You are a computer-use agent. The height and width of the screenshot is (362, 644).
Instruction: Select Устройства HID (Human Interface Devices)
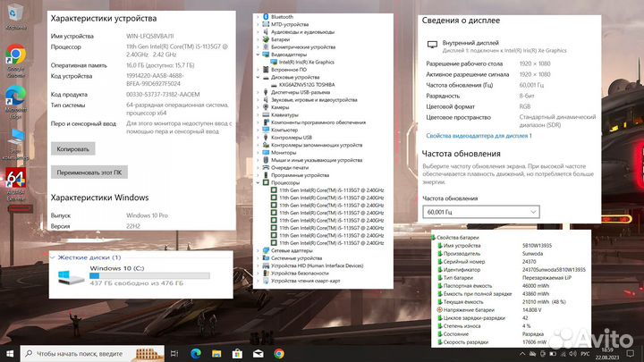(317, 265)
